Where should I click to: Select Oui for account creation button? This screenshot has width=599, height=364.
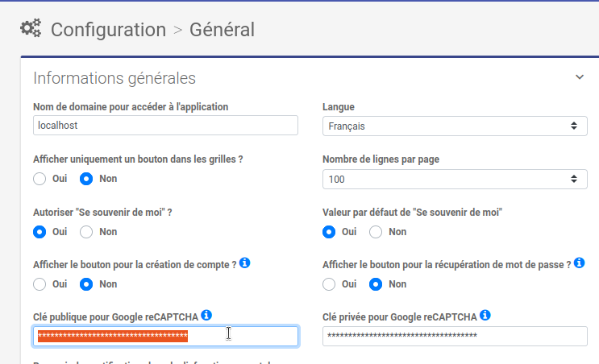40,284
